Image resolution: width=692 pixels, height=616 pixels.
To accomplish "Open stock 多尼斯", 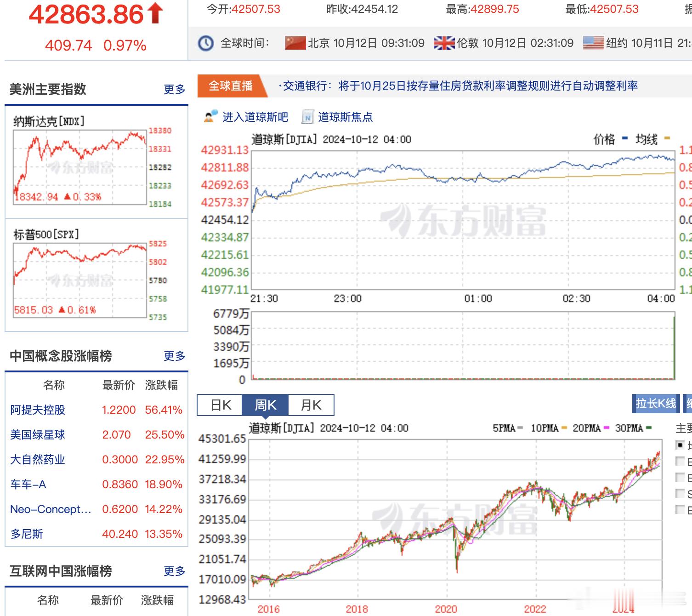I will coord(27,534).
